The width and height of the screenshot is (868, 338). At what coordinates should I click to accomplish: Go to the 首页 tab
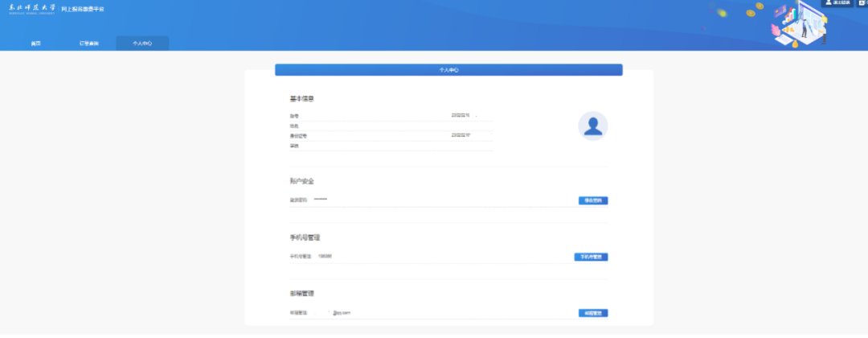pyautogui.click(x=36, y=43)
